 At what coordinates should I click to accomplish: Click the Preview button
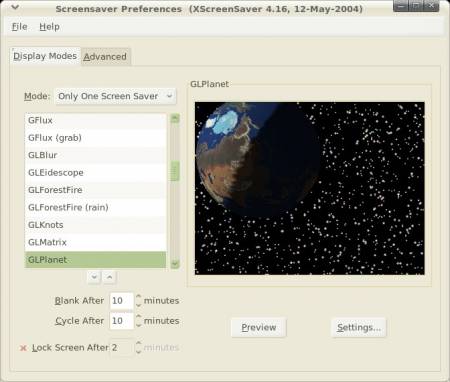(x=259, y=328)
